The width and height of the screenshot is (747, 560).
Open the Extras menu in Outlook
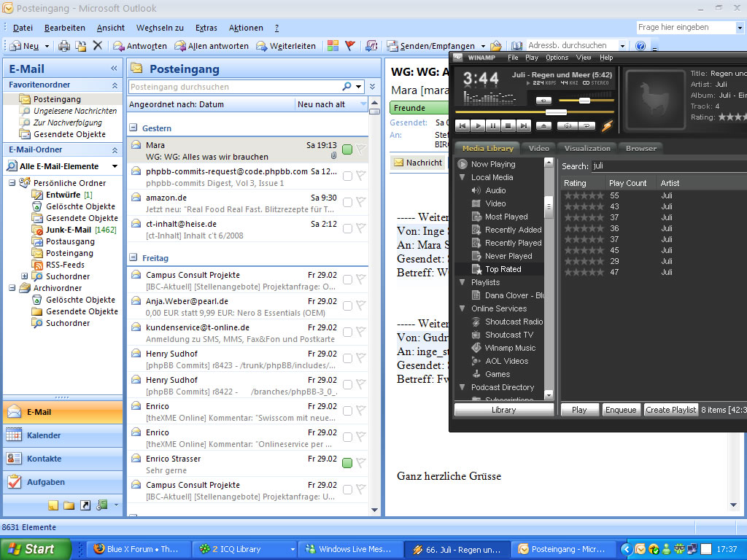click(x=206, y=28)
